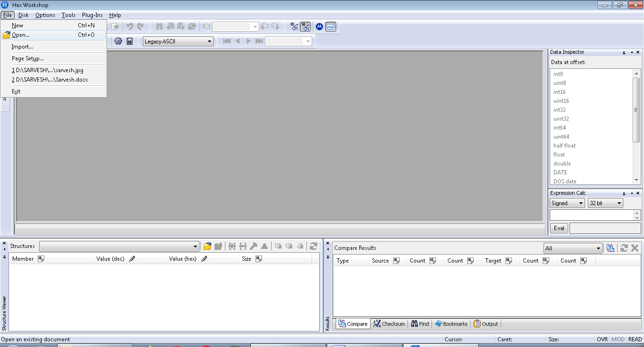Toggle hex format on Member column

tap(41, 259)
